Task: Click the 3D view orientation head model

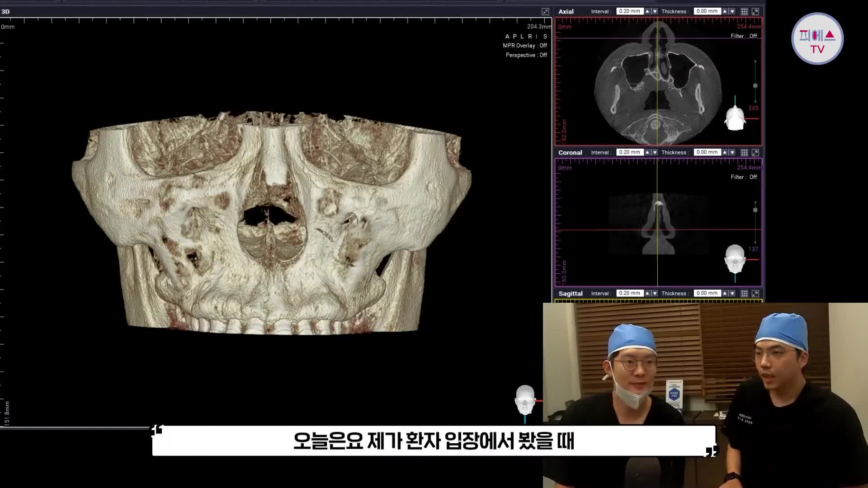Action: (x=525, y=400)
